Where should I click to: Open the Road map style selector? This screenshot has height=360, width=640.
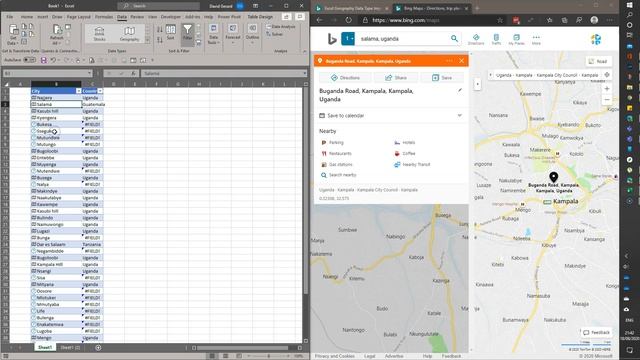(x=598, y=61)
